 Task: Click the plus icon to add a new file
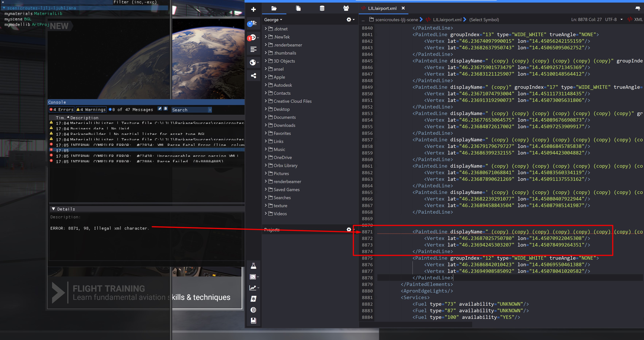point(254,9)
